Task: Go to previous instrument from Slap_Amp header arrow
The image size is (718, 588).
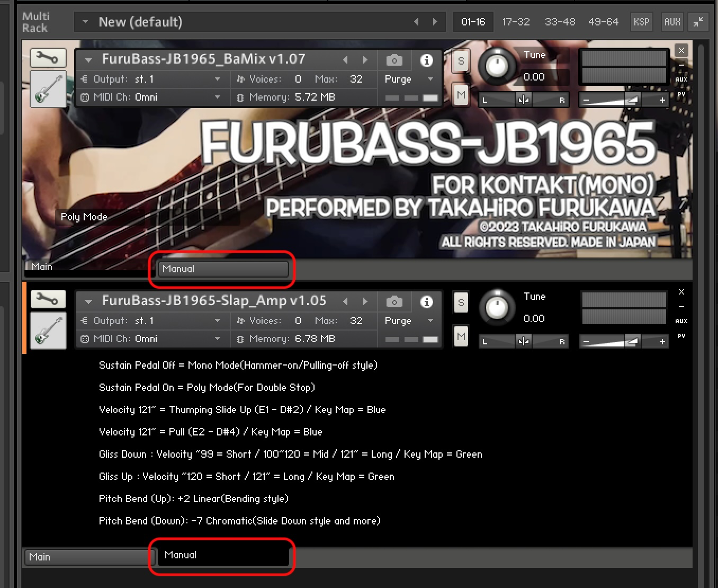Action: tap(346, 301)
